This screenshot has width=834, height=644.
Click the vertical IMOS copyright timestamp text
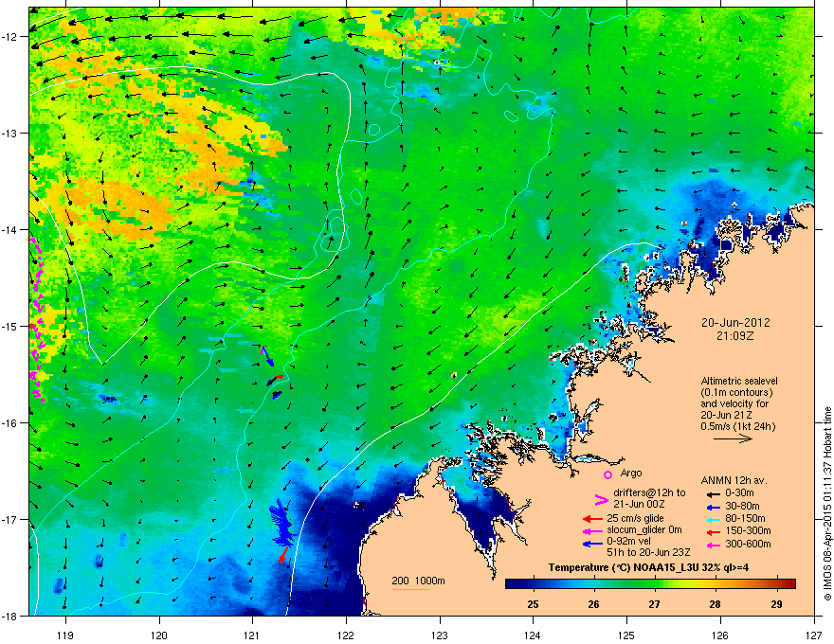point(827,504)
